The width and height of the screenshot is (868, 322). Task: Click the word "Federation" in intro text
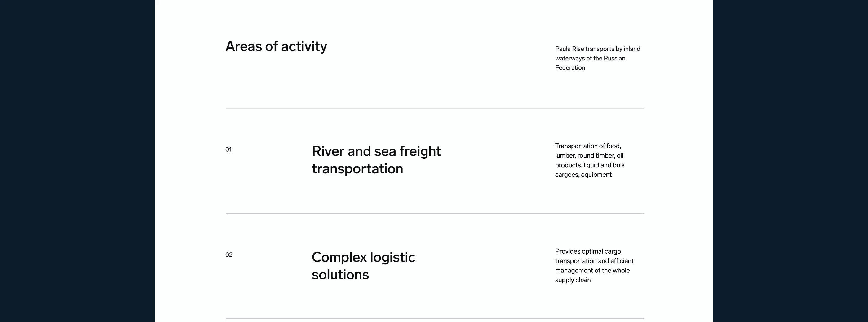[x=570, y=67]
